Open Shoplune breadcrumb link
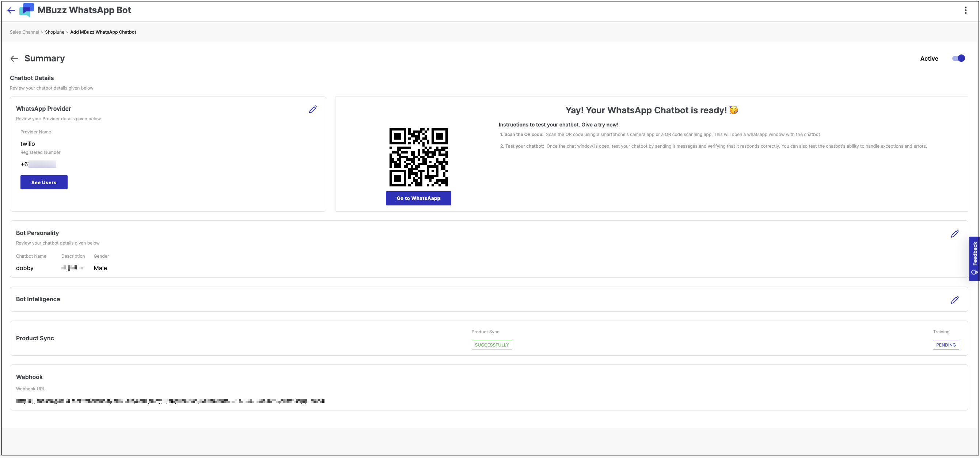The height and width of the screenshot is (458, 980). point(54,33)
